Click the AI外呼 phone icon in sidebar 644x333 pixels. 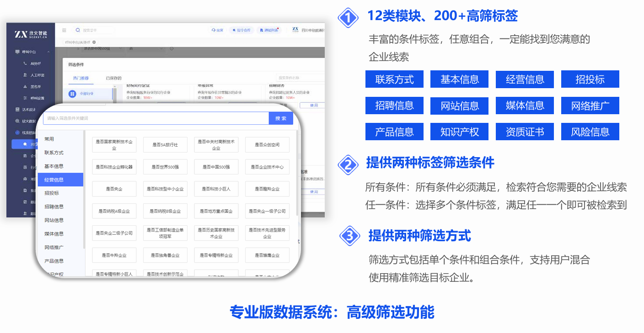click(26, 63)
